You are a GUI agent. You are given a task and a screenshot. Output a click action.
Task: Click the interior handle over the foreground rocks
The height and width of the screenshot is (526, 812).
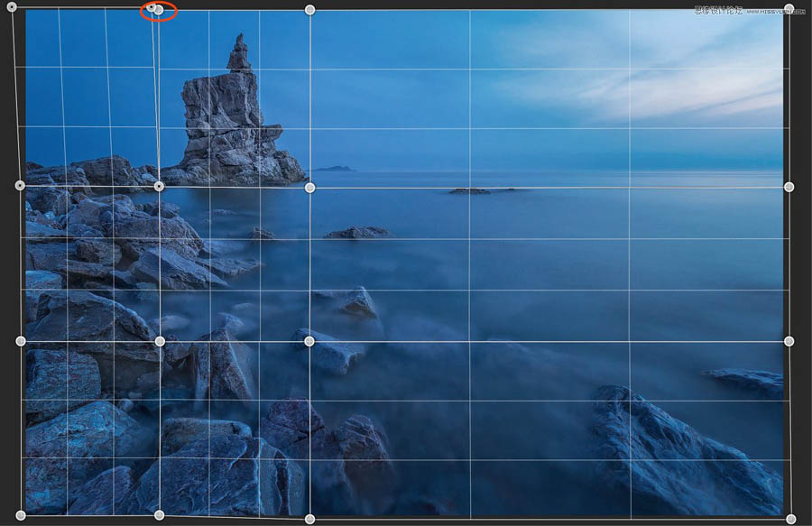(x=161, y=341)
